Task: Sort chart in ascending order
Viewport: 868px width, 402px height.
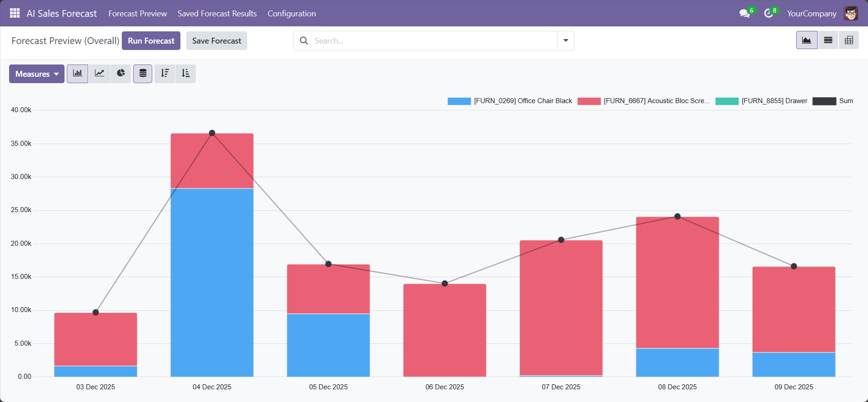Action: pos(186,74)
